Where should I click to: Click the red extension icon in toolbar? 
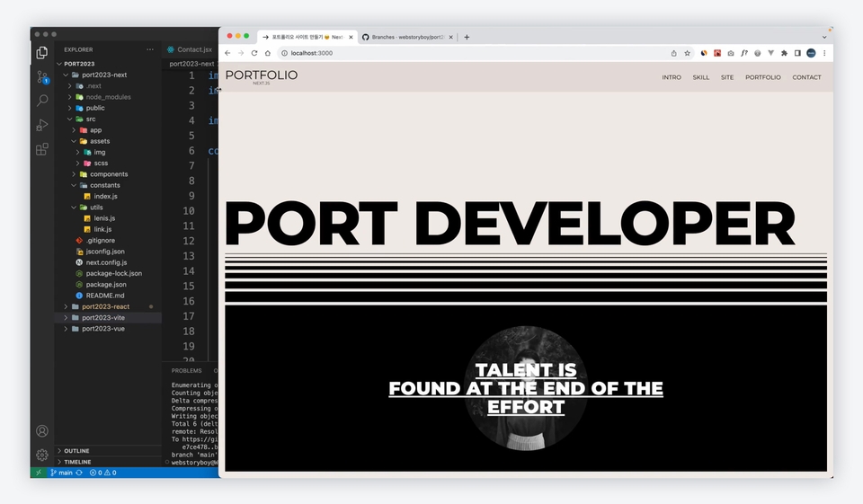tap(717, 53)
